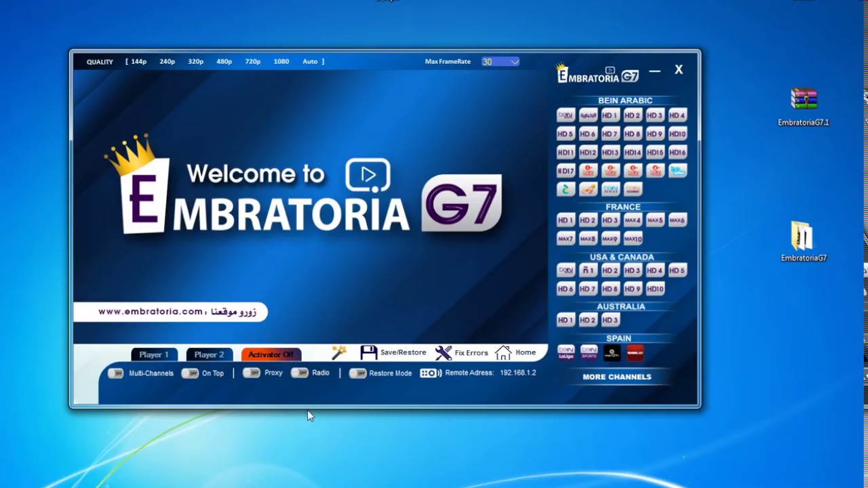Toggle the On Top switch
This screenshot has height=488, width=868.
(190, 373)
